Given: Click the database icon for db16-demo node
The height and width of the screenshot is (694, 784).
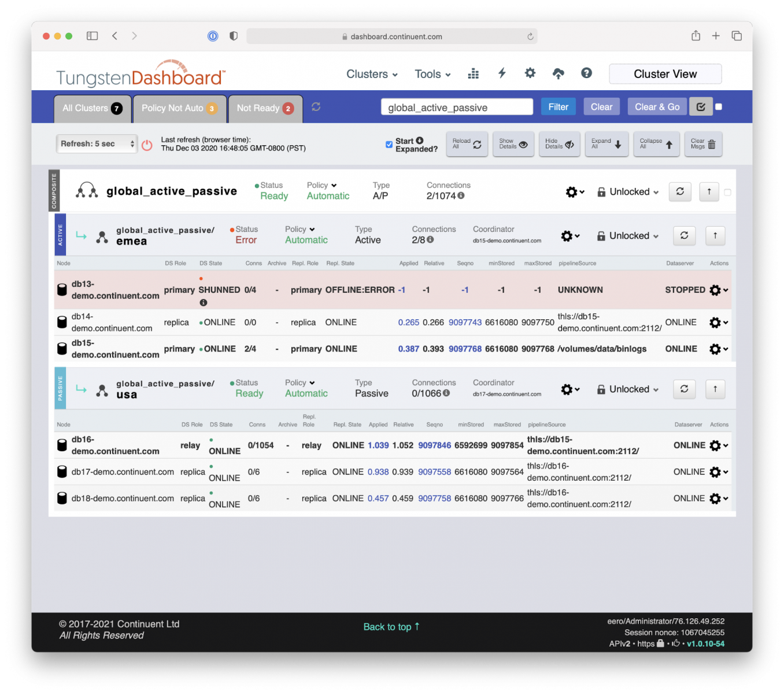Looking at the screenshot, I should [x=62, y=445].
